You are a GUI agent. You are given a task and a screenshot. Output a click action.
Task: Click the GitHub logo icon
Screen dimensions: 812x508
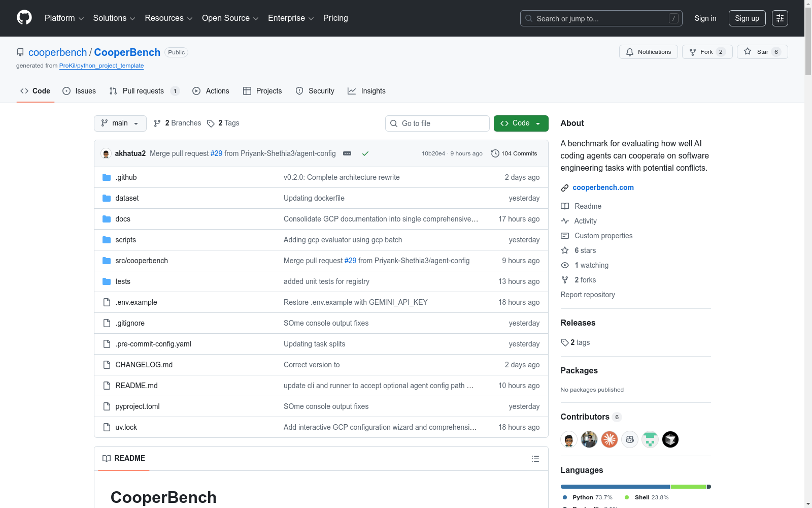[x=24, y=18]
